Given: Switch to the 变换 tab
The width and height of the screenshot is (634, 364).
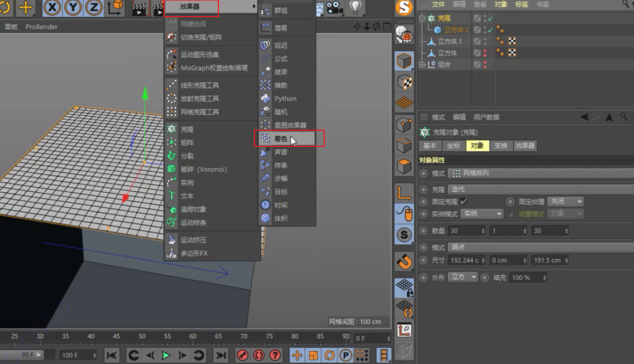Looking at the screenshot, I should coord(501,146).
